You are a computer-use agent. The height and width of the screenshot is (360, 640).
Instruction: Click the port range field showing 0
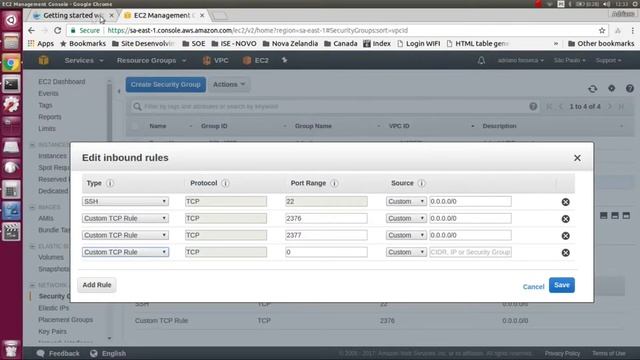(326, 252)
